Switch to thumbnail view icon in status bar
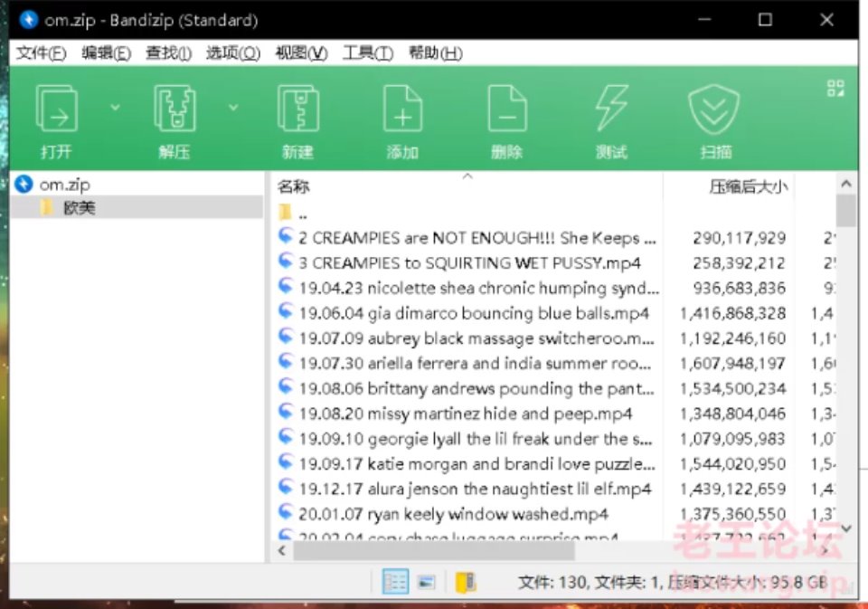 pyautogui.click(x=426, y=582)
